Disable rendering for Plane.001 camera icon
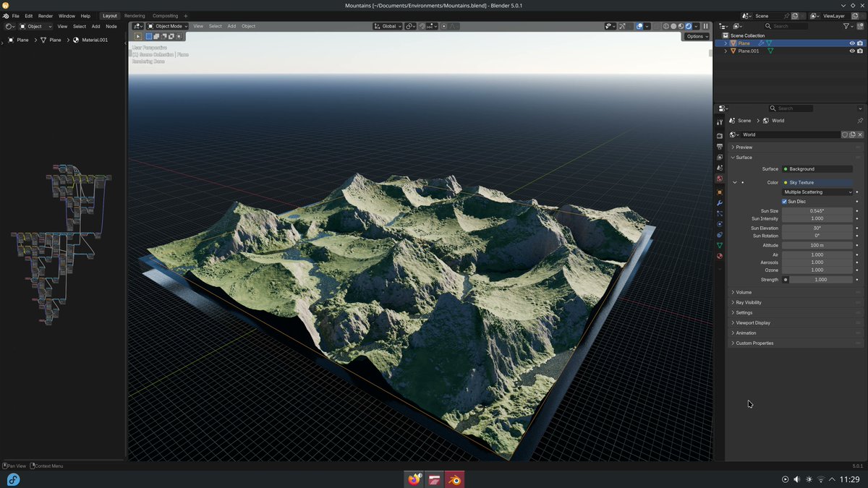 860,51
